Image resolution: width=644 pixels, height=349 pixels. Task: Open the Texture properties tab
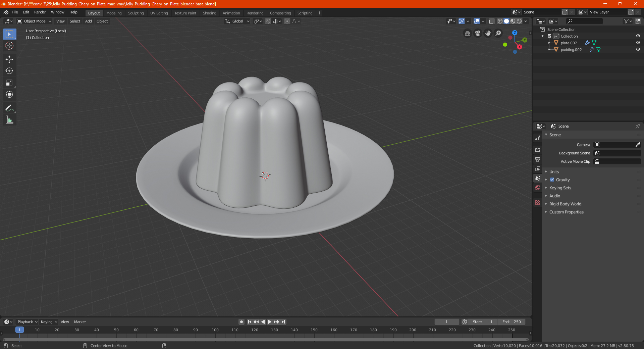(538, 202)
